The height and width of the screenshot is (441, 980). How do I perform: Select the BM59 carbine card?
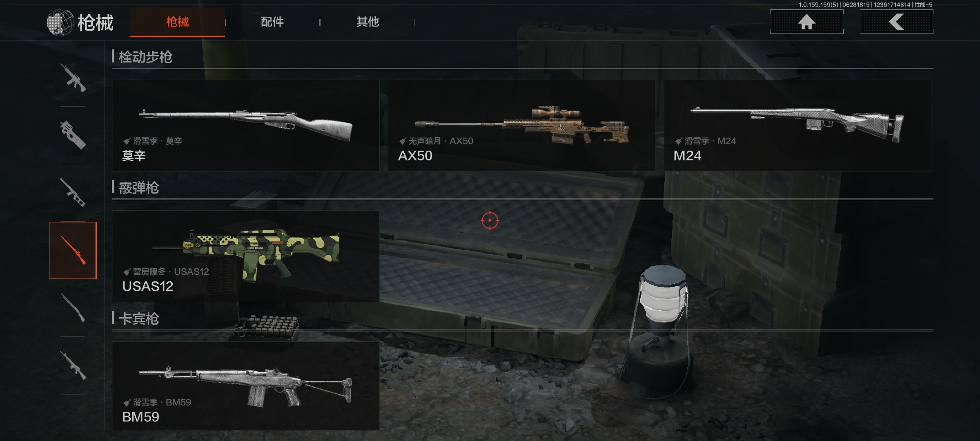tap(246, 386)
